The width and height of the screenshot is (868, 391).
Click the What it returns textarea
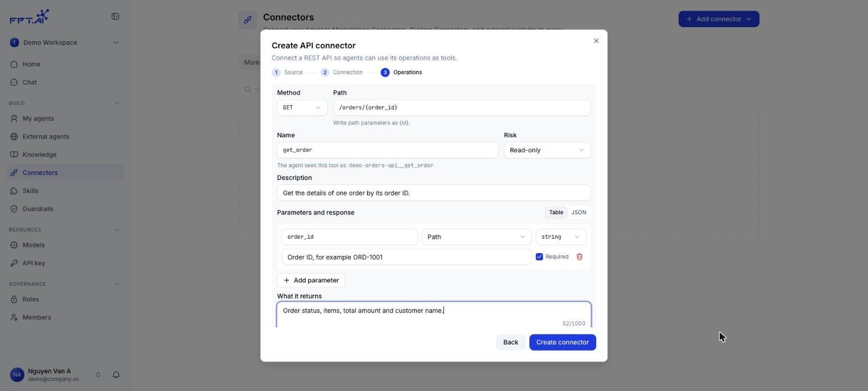click(x=434, y=315)
